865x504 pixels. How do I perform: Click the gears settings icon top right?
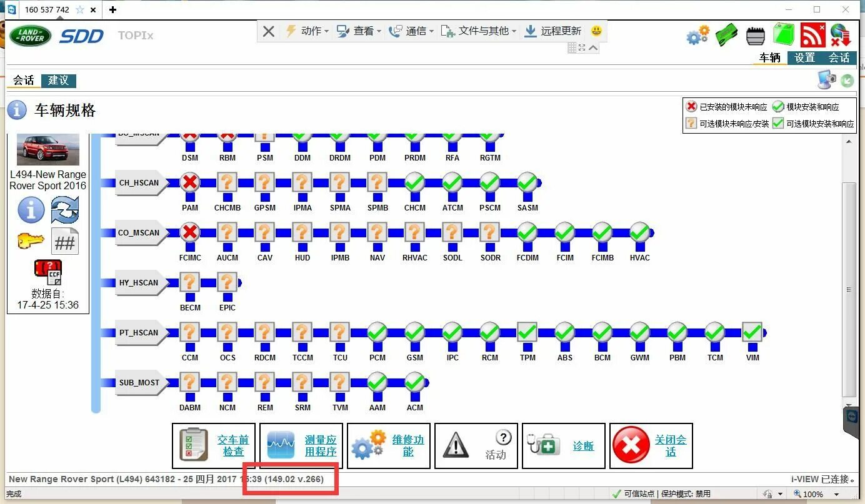(x=698, y=36)
